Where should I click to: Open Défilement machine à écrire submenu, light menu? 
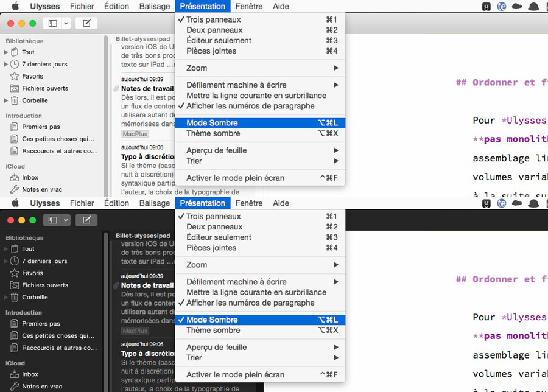pyautogui.click(x=260, y=85)
